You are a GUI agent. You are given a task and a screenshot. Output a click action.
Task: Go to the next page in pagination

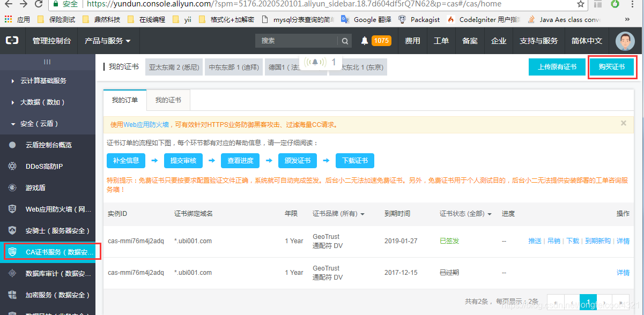604,302
